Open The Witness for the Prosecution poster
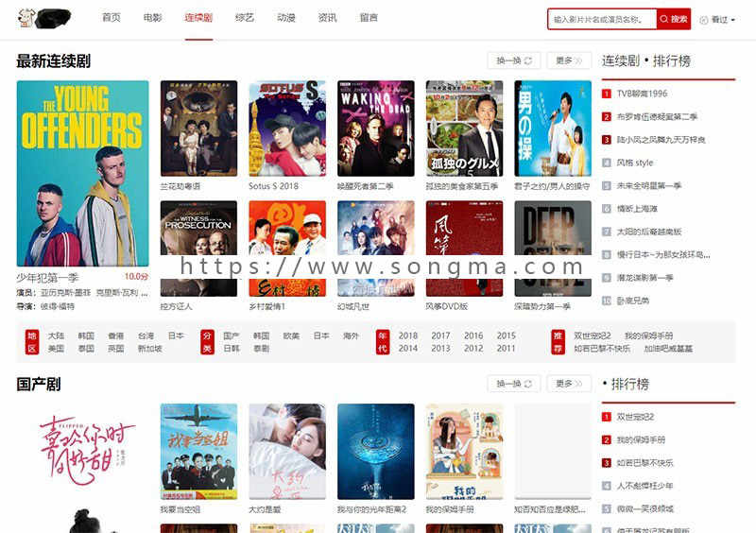 198,249
